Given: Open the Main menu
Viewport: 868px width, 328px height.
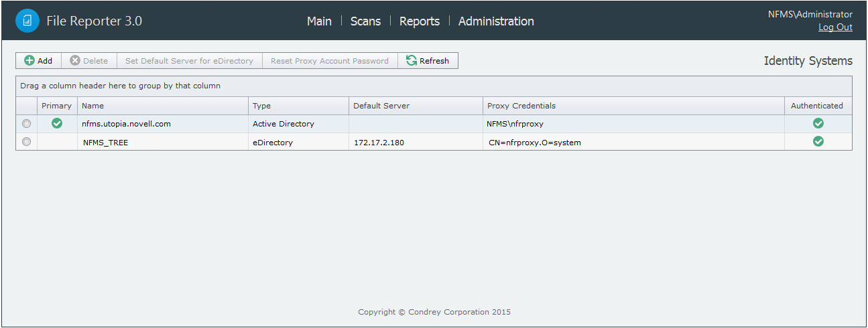Looking at the screenshot, I should (319, 21).
